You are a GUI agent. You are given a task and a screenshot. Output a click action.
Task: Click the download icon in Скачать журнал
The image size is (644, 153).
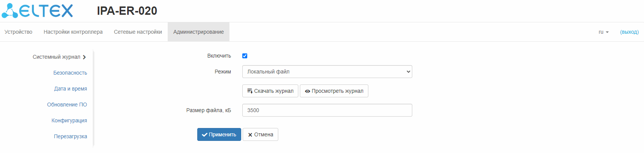(250, 91)
